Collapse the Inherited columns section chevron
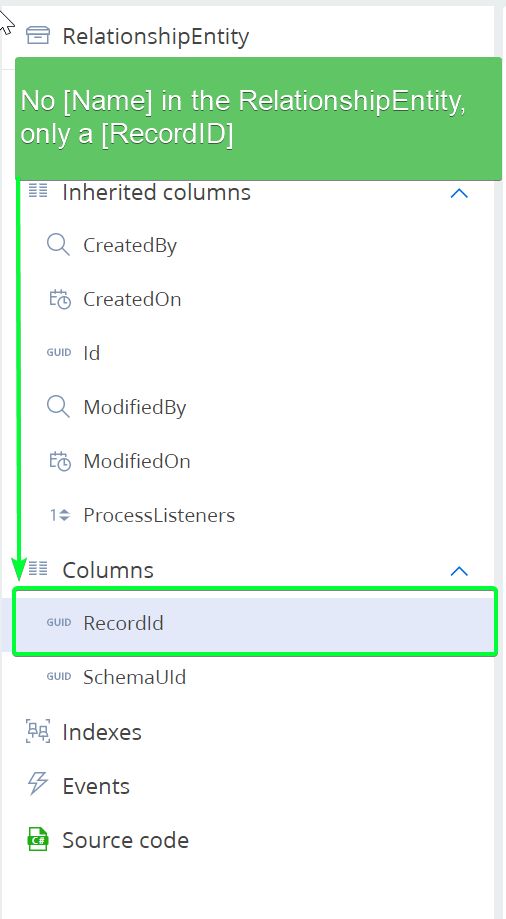Viewport: 506px width, 919px height. [459, 193]
